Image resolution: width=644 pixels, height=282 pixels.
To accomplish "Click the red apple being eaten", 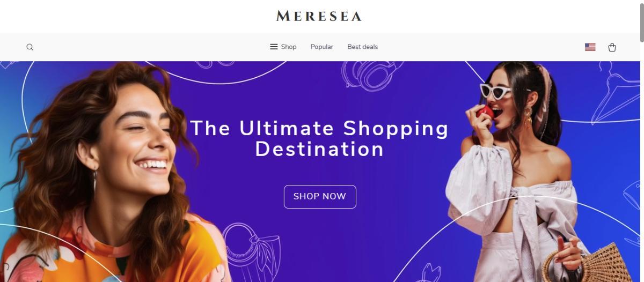I will coord(485,112).
